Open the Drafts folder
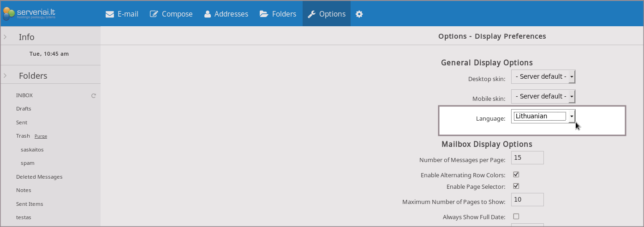 tap(24, 109)
